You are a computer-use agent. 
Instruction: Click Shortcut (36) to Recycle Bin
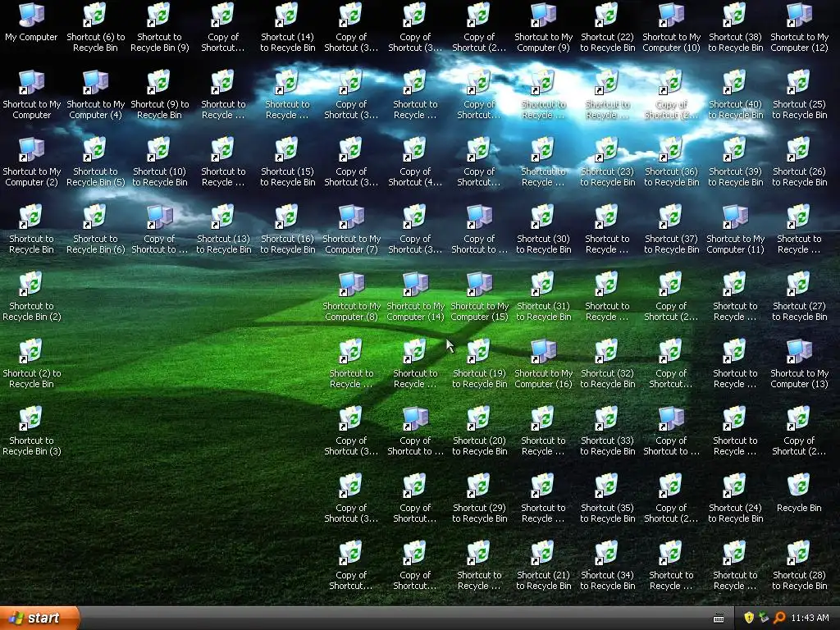pyautogui.click(x=671, y=162)
